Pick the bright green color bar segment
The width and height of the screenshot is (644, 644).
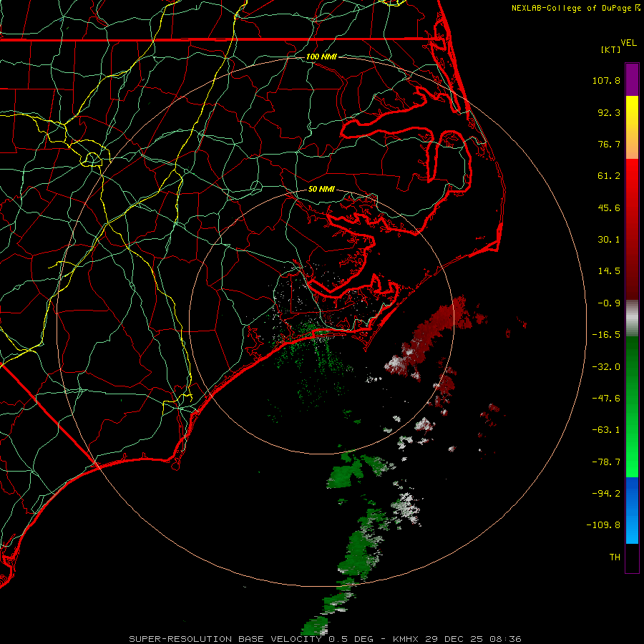click(x=632, y=460)
